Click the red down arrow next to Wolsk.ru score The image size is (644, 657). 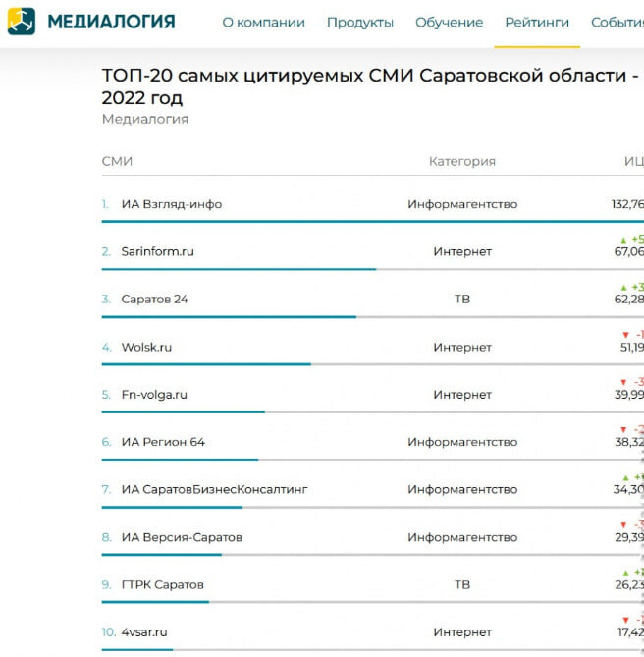625,335
